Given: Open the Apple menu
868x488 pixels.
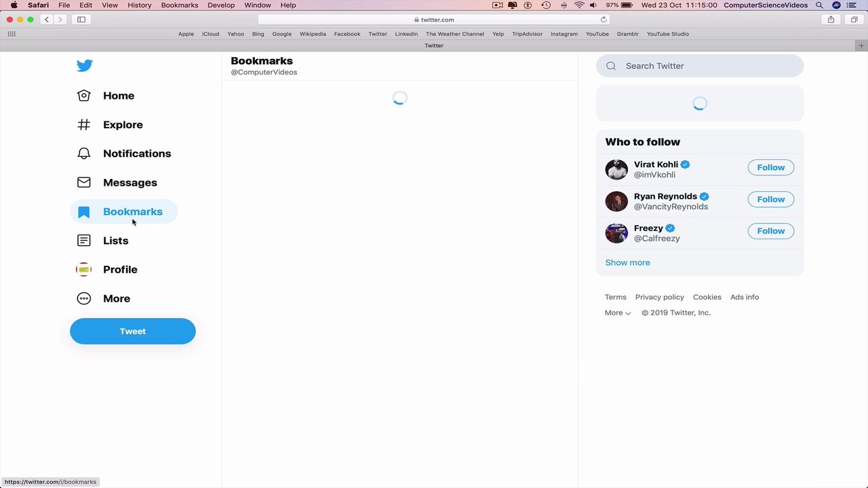Looking at the screenshot, I should (14, 5).
